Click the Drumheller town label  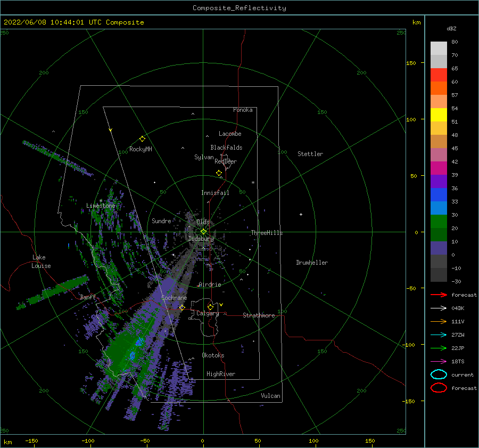coord(312,263)
